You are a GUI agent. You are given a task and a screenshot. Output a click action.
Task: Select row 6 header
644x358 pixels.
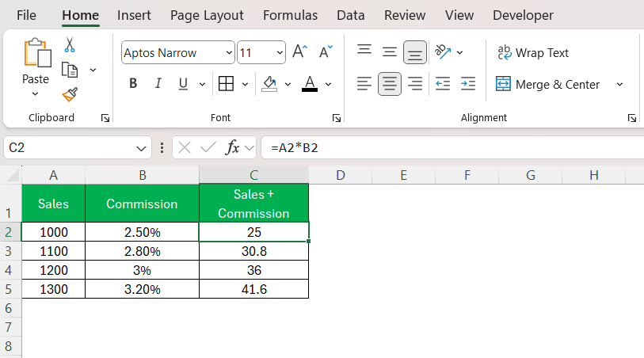coord(9,308)
